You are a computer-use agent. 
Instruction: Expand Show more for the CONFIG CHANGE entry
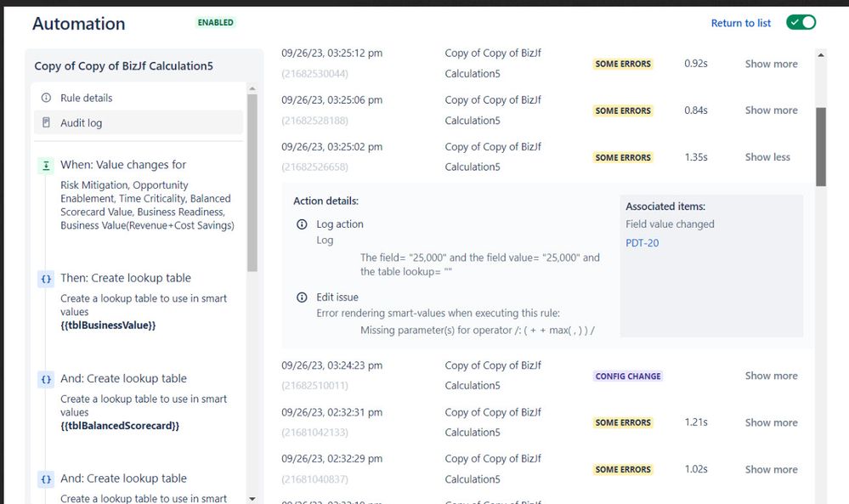pyautogui.click(x=771, y=376)
